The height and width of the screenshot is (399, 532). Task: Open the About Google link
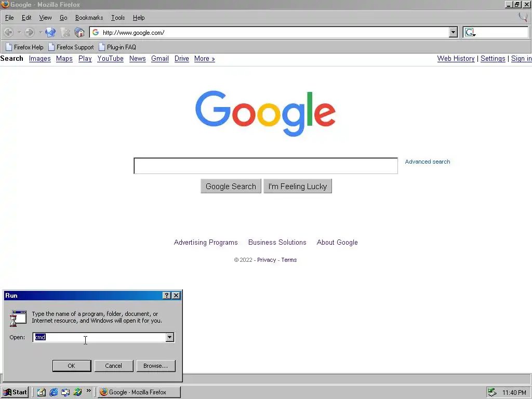(x=337, y=243)
